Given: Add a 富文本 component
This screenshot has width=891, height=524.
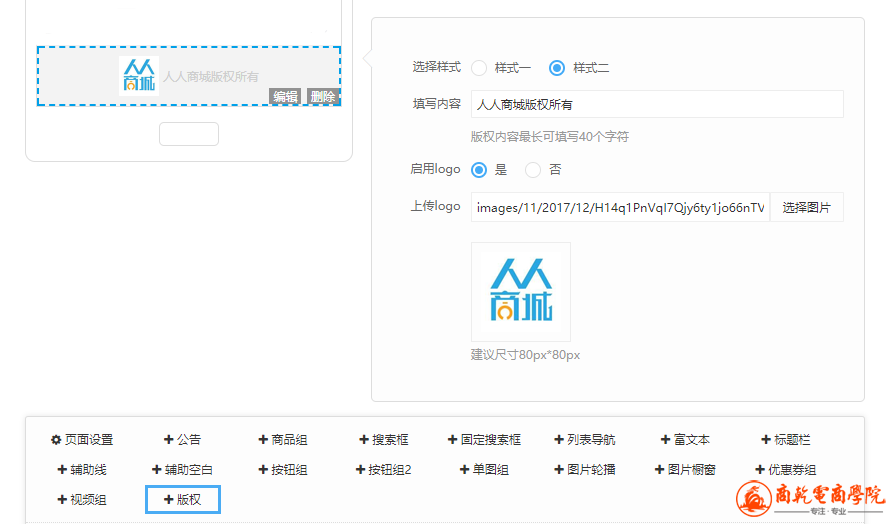Looking at the screenshot, I should point(685,440).
